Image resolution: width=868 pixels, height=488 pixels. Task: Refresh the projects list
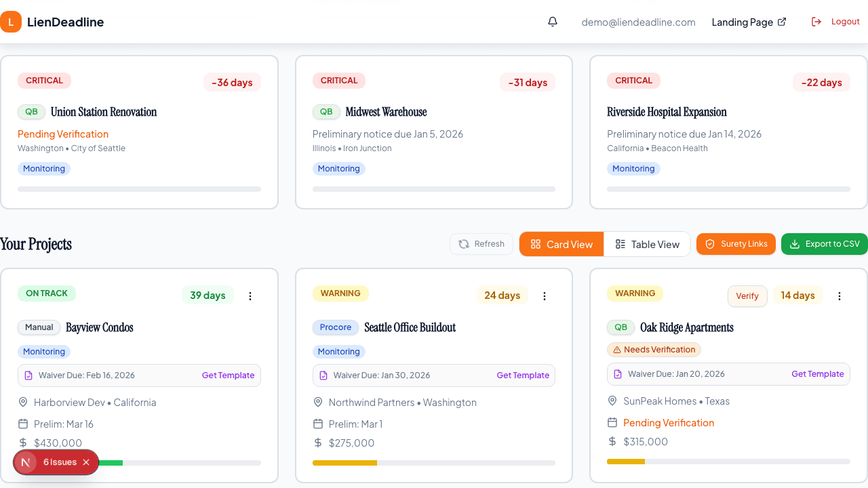[481, 244]
